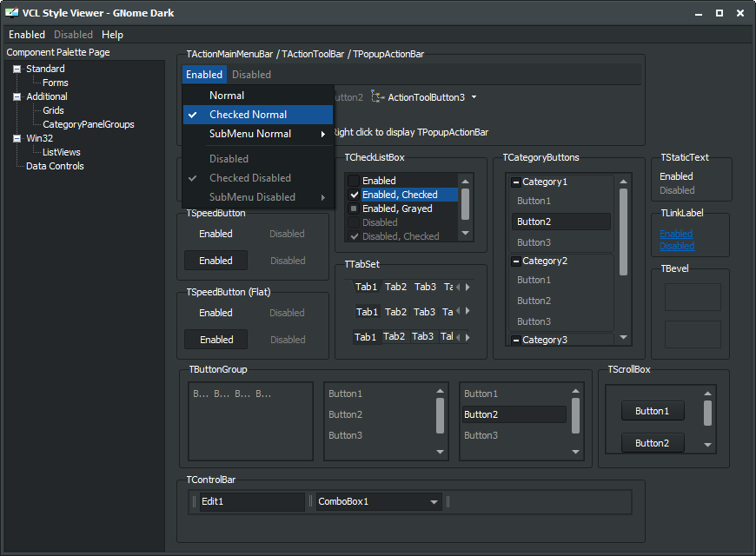Select Data Controls in the tree
This screenshot has height=556, width=756.
point(55,167)
